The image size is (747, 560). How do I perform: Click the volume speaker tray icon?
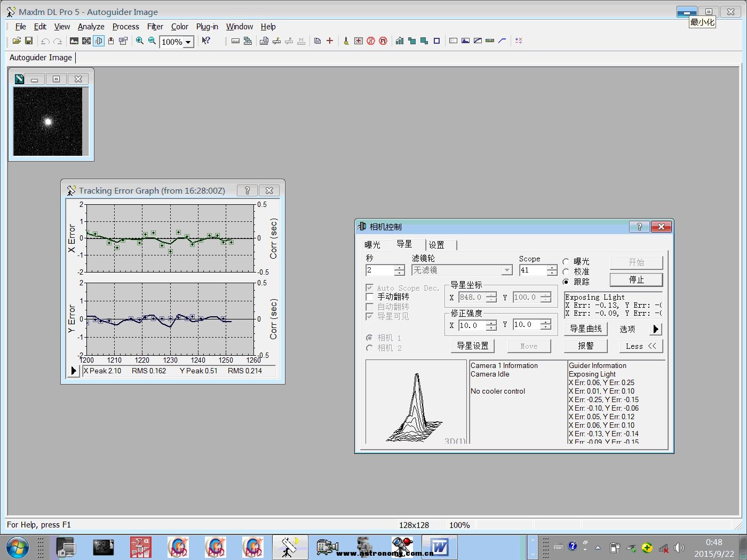coord(679,548)
